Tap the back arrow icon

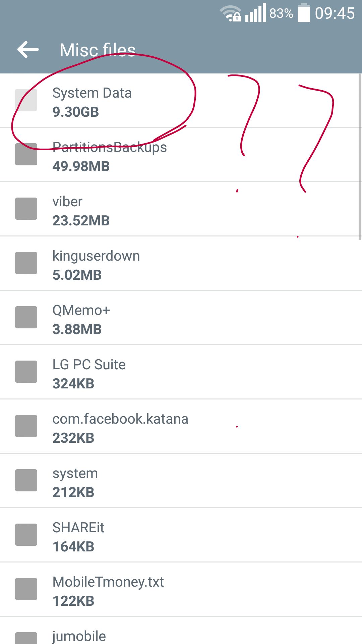28,50
